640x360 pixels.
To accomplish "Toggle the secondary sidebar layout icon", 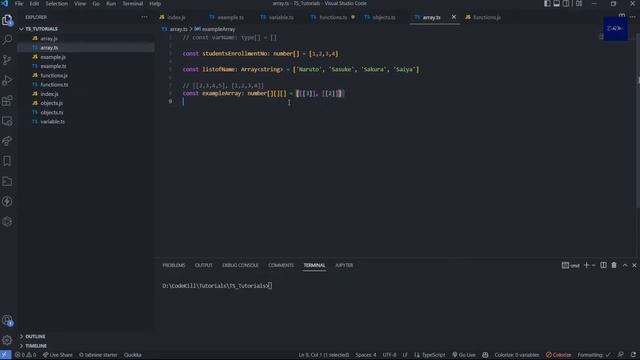I will click(x=566, y=4).
